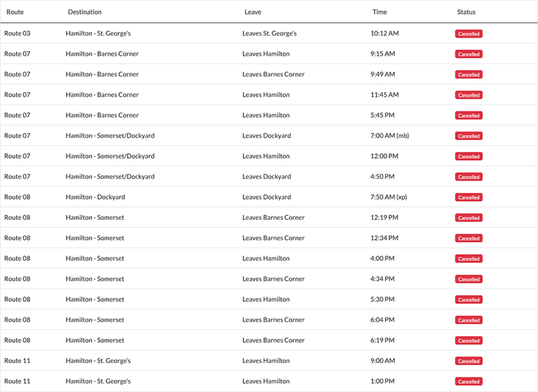Click the Cancelled badge for 7:00 AM (mb)

pyautogui.click(x=469, y=136)
